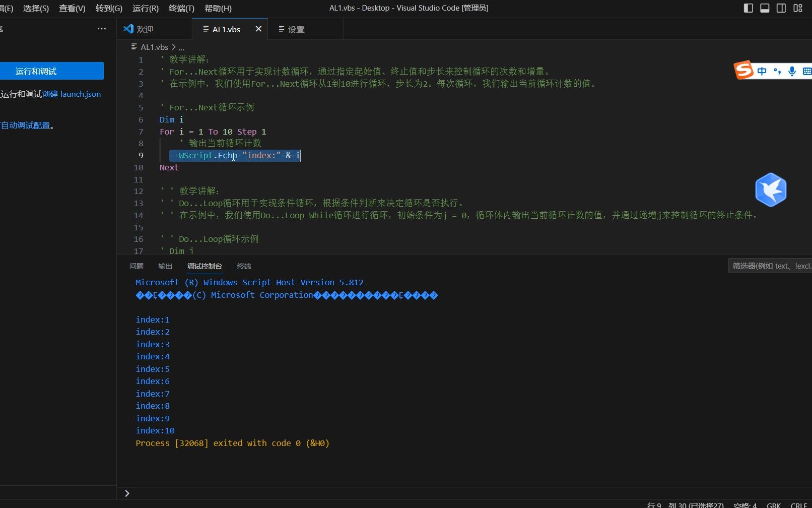Switch to AL1.vbs editor tab

(x=230, y=29)
